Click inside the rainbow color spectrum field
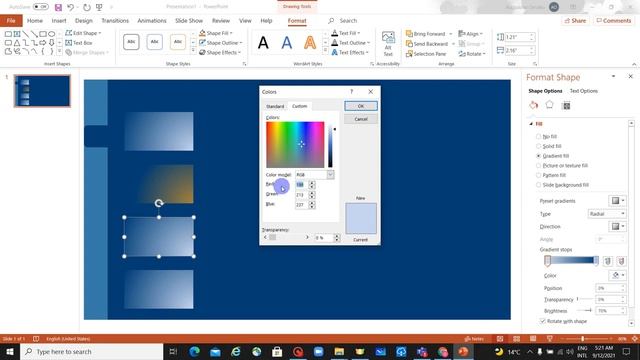The width and height of the screenshot is (640, 360). 295,144
